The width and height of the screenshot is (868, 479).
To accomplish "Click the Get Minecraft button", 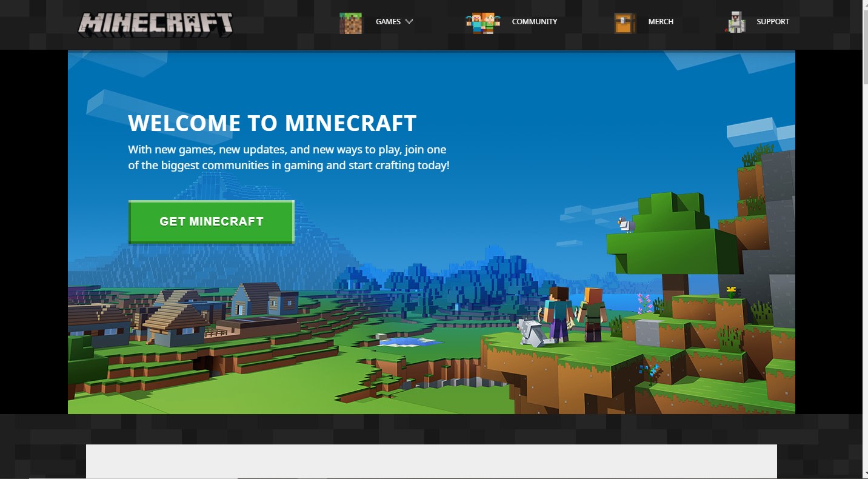I will [x=212, y=222].
